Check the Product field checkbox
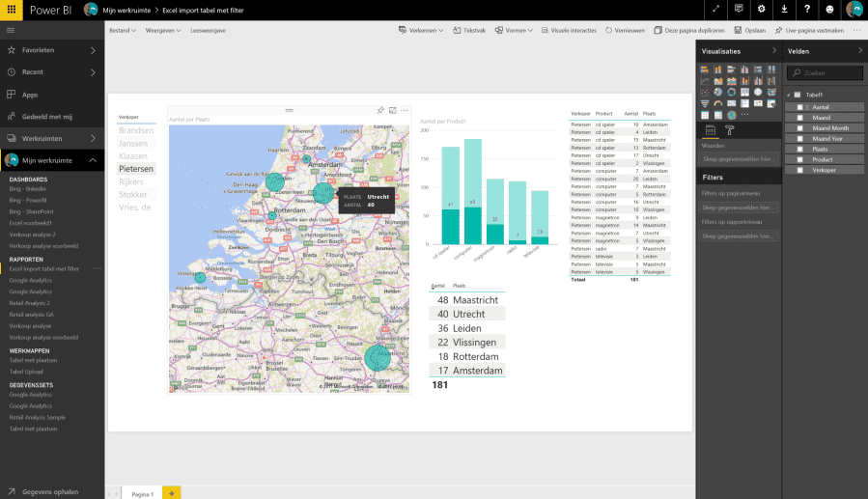This screenshot has height=499, width=868. [799, 159]
